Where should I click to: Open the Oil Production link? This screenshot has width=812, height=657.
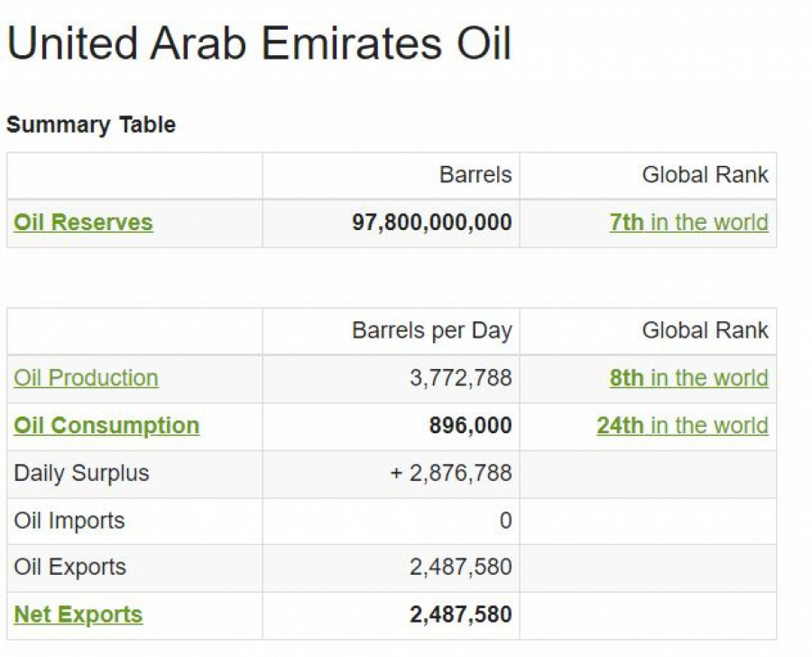(x=86, y=378)
